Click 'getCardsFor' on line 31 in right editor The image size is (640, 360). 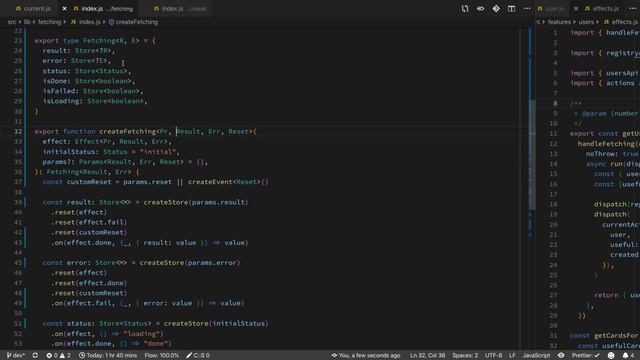click(x=616, y=336)
